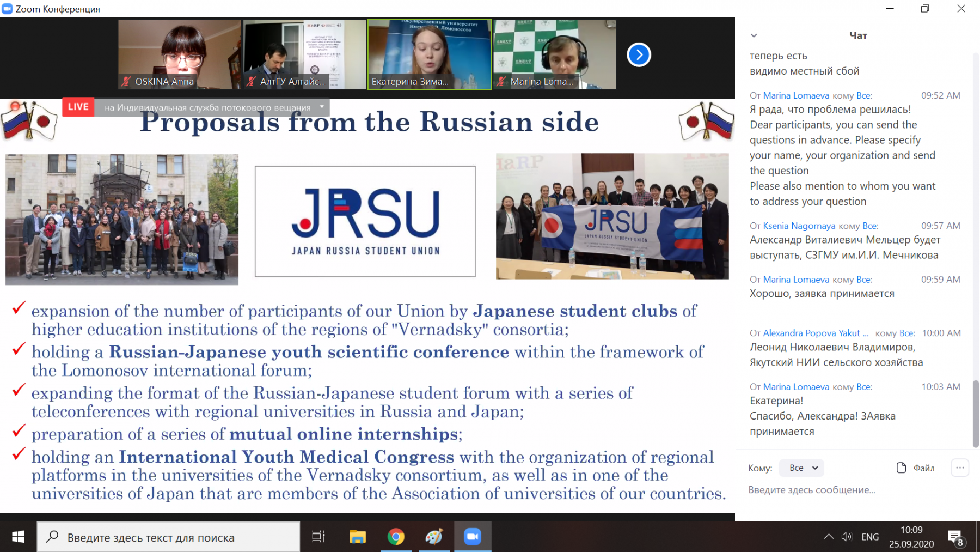Select Екатерина Зима video thumbnail

430,54
